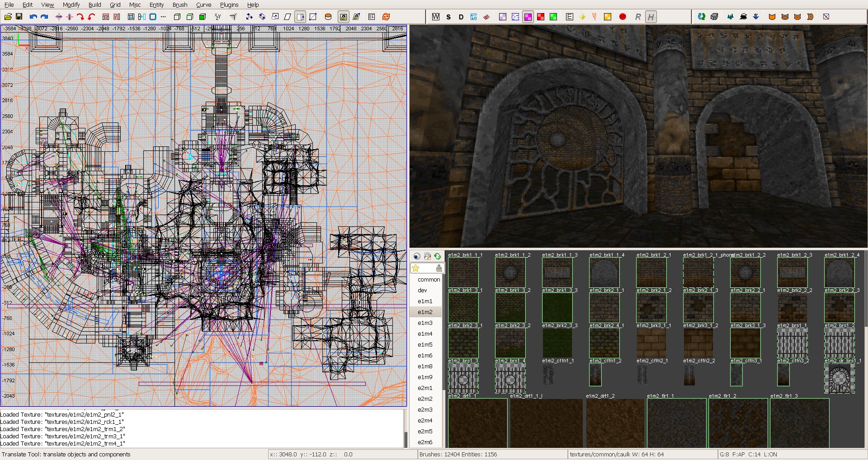Click 'textures/common/caulk W: 64 H: 64' status text
Viewport: 868px width, 460px height.
pyautogui.click(x=617, y=455)
